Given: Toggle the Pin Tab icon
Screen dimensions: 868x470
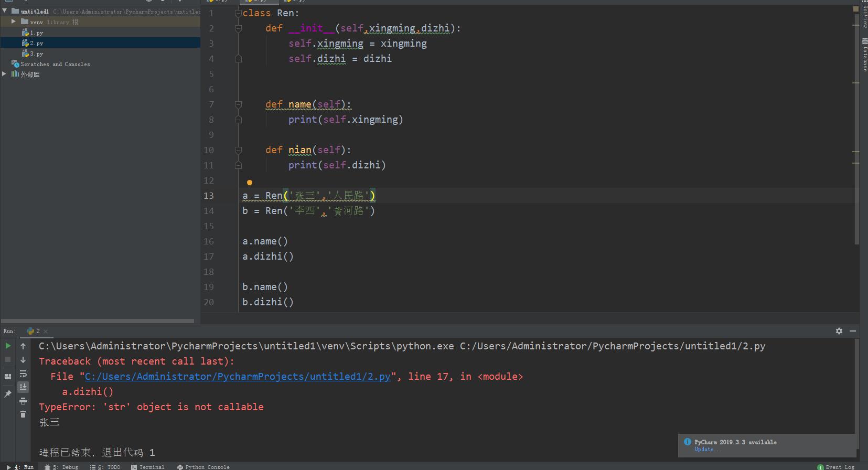Looking at the screenshot, I should click(8, 394).
